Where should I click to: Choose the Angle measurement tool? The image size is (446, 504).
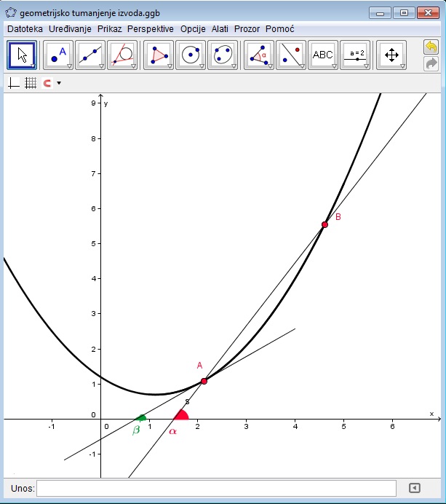(258, 55)
